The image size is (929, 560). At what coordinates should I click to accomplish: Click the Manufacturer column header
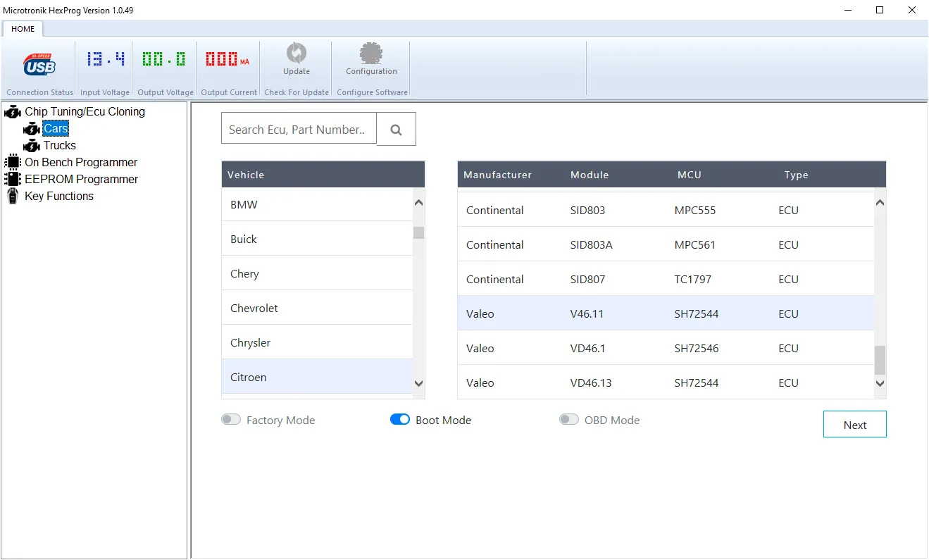[497, 175]
